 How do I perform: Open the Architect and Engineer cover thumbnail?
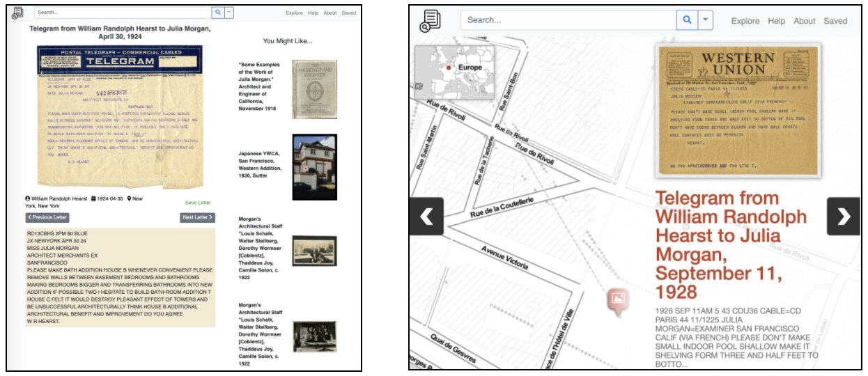pos(314,89)
